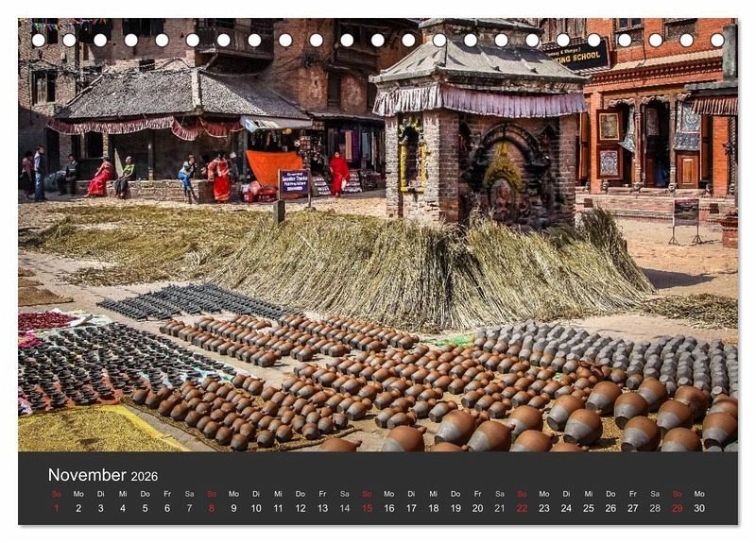
Task: Click the November 2026 month heading
Action: pyautogui.click(x=102, y=475)
